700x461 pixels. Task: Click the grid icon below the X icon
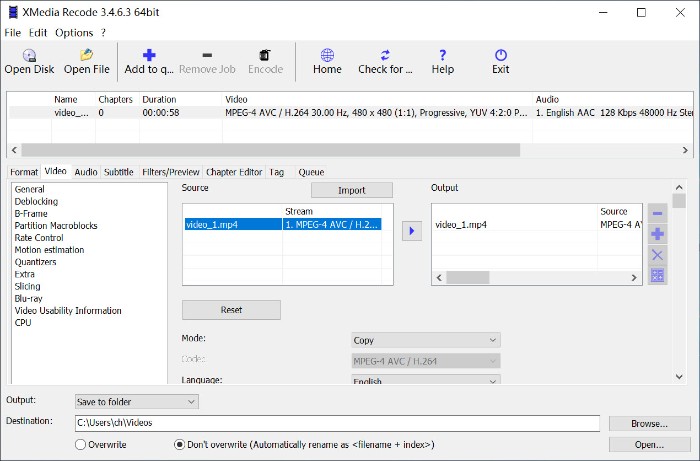coord(657,275)
